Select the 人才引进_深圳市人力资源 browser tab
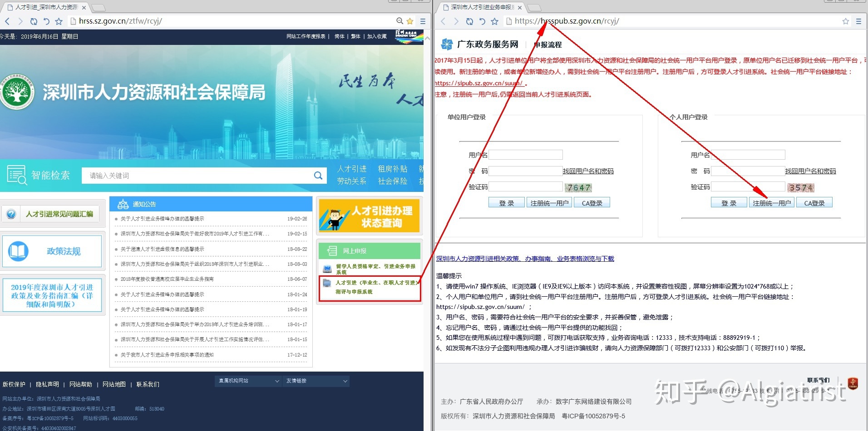Image resolution: width=868 pixels, height=431 pixels. 45,7
